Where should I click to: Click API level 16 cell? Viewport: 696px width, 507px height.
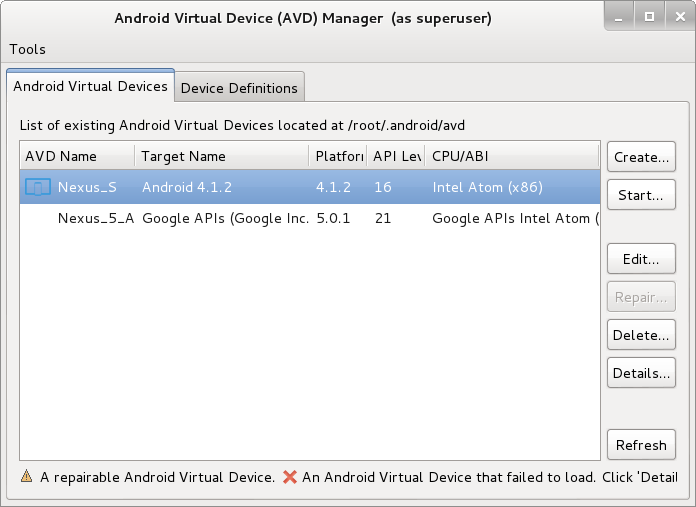pyautogui.click(x=383, y=187)
